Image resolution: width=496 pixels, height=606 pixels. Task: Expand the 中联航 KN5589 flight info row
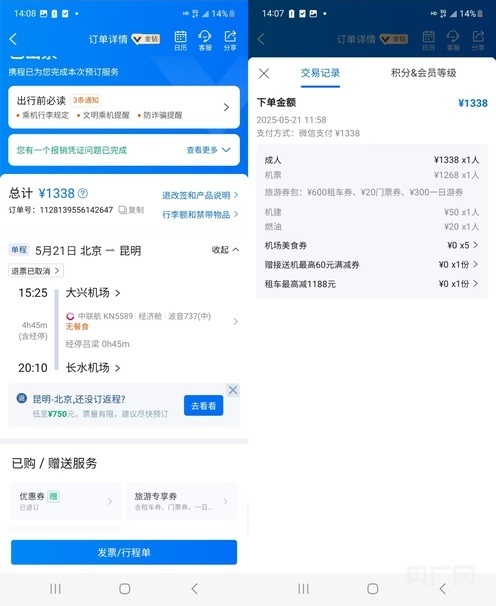[x=152, y=321]
